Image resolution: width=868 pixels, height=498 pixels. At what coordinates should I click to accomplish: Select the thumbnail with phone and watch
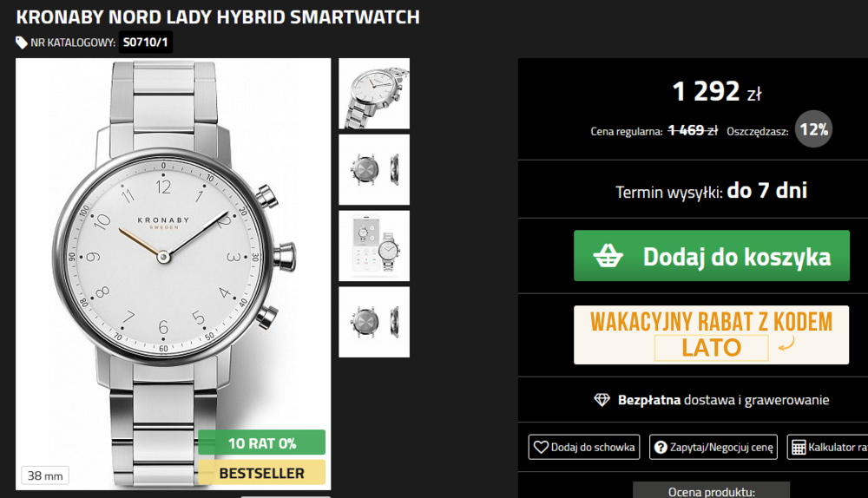tap(374, 246)
